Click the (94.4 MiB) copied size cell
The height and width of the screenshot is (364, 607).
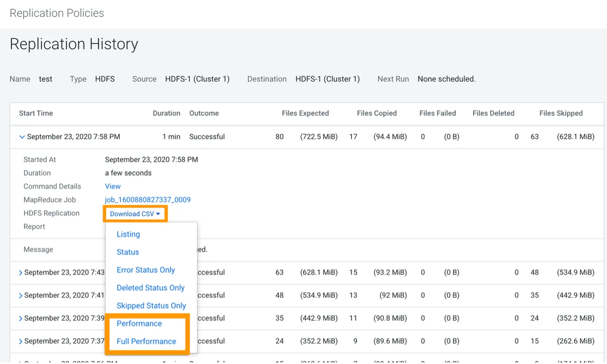coord(390,137)
